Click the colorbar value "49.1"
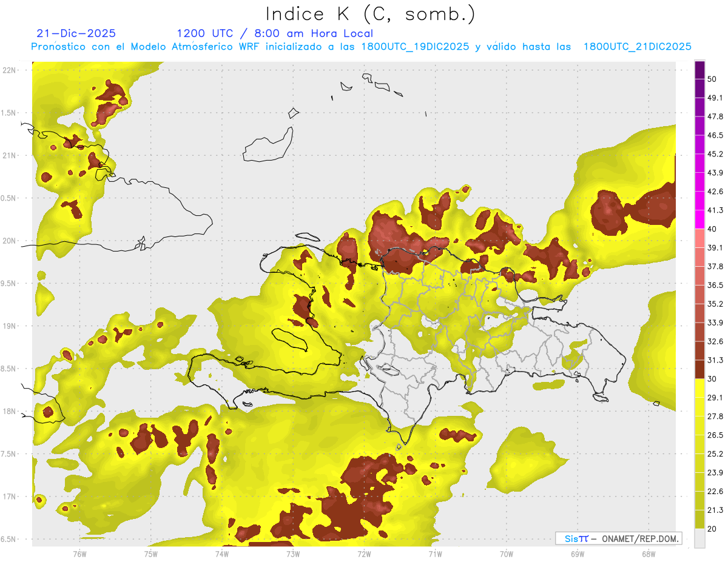This screenshot has width=728, height=562. (715, 98)
